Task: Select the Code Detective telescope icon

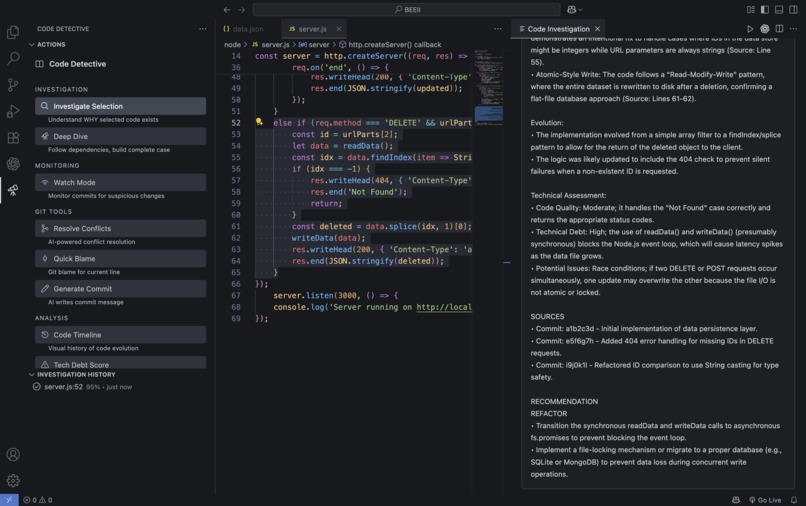Action: pyautogui.click(x=13, y=190)
